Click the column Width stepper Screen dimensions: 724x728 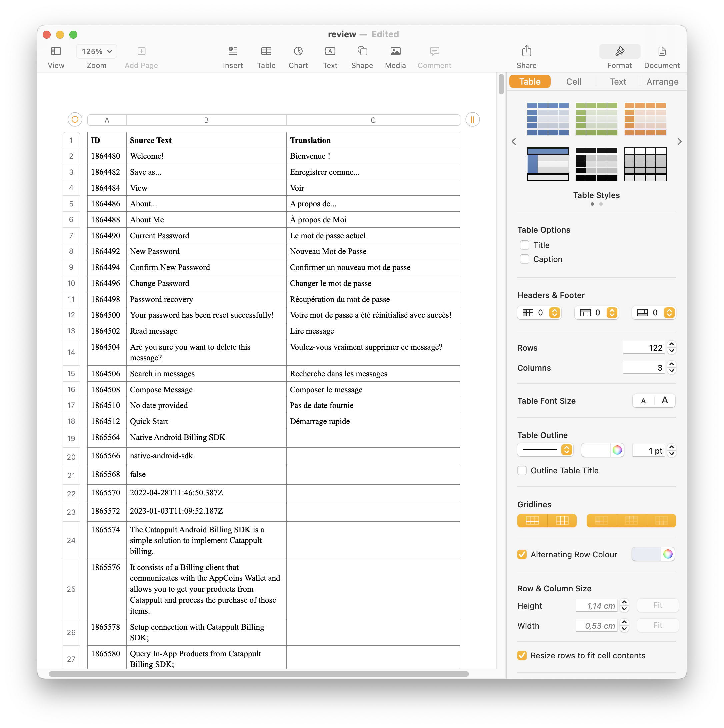pos(624,626)
